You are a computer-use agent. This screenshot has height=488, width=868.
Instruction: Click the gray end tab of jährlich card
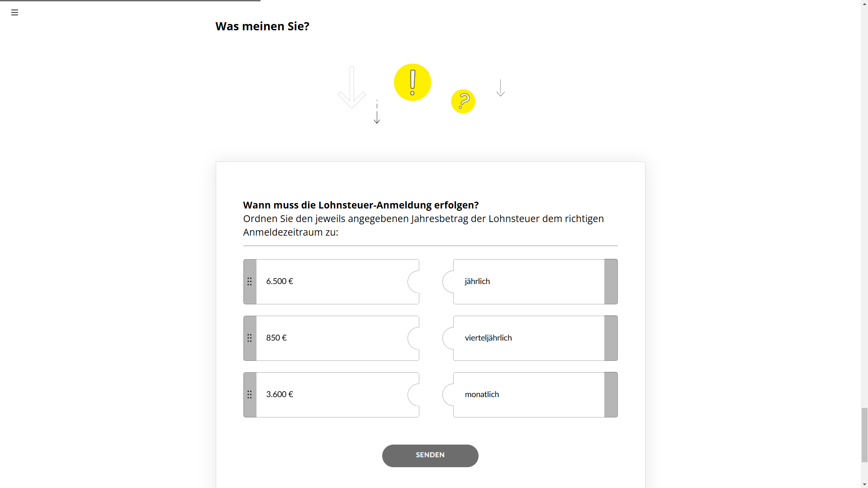[x=611, y=282]
